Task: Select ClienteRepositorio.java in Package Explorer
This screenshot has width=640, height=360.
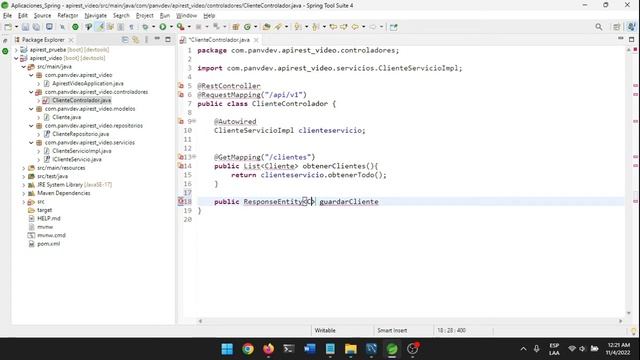Action: (80, 134)
